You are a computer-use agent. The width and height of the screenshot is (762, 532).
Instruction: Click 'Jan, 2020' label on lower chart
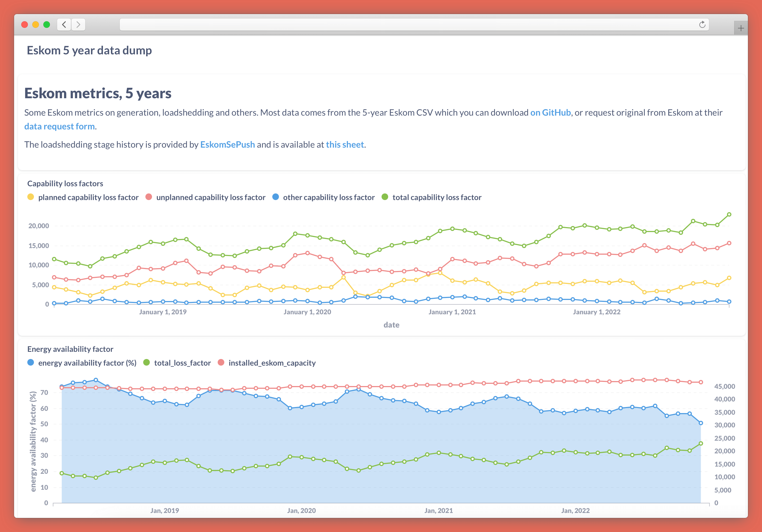click(301, 511)
